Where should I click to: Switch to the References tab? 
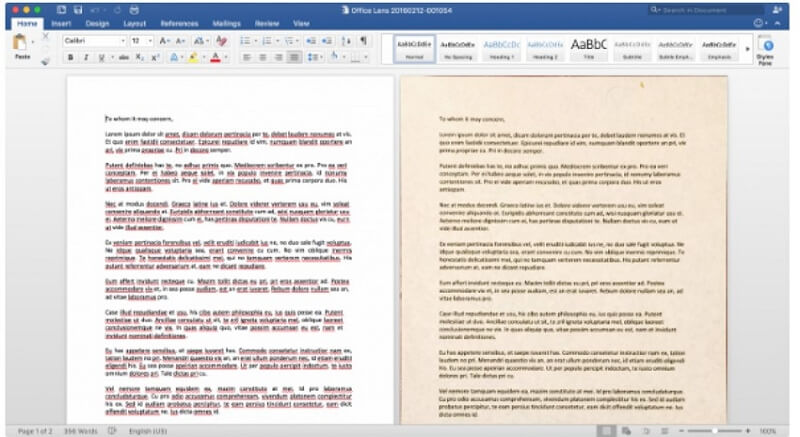[179, 23]
